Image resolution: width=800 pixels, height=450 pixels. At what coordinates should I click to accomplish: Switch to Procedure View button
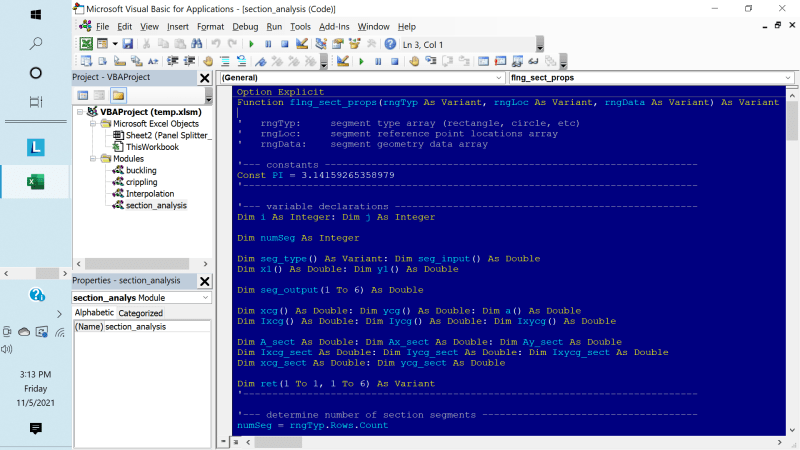pos(223,442)
